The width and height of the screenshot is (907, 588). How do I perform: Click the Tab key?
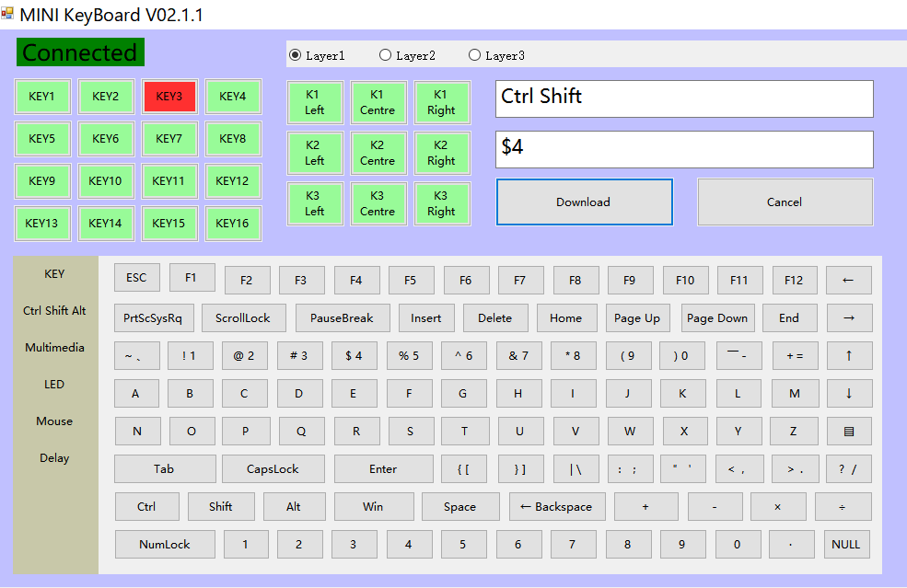[x=165, y=469]
